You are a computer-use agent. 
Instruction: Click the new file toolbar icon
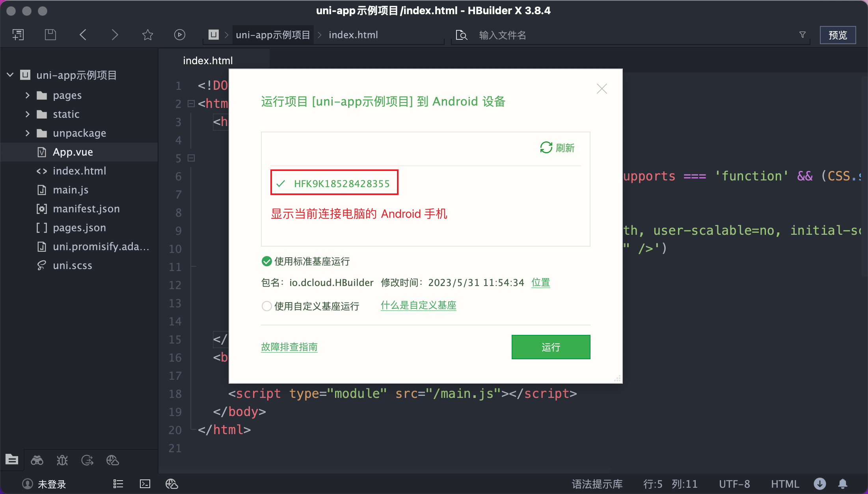click(x=18, y=35)
